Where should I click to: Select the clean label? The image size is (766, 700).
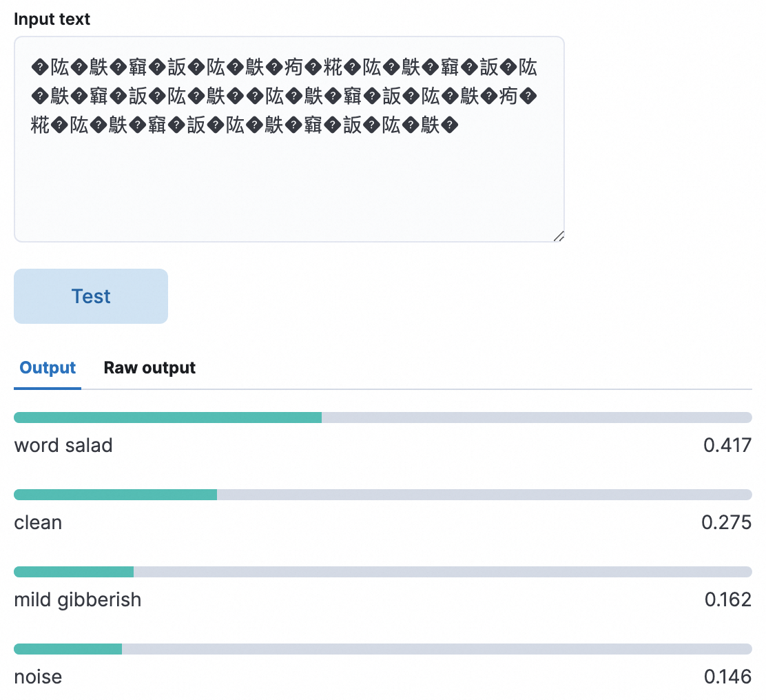click(x=38, y=522)
